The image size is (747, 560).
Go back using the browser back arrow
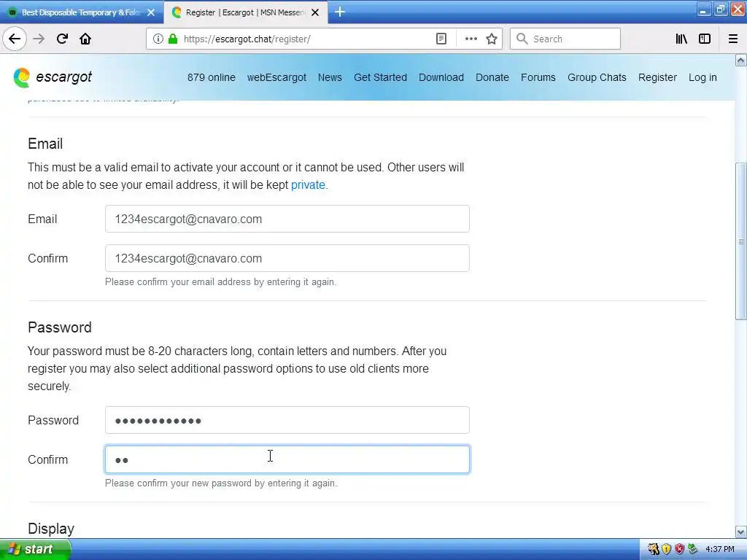[x=15, y=39]
